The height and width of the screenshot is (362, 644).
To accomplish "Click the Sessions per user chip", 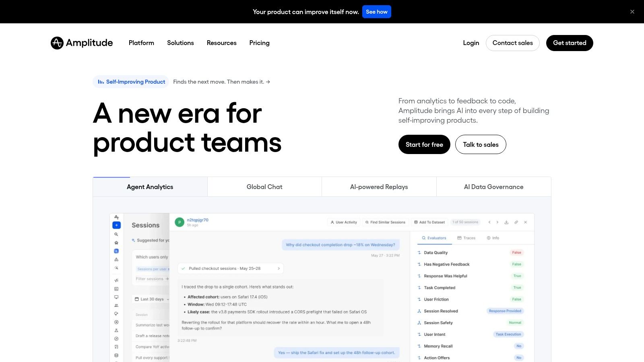I will pos(152,269).
